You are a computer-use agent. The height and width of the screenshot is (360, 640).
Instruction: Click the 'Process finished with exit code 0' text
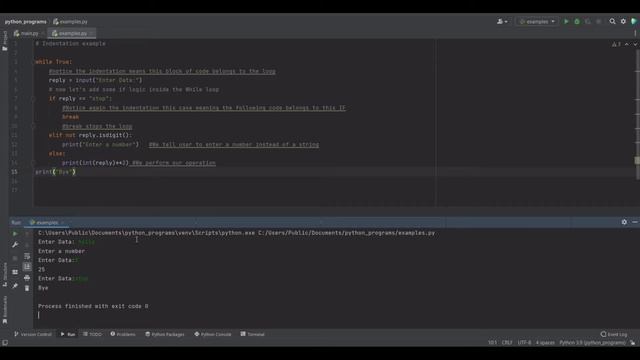[x=93, y=306]
